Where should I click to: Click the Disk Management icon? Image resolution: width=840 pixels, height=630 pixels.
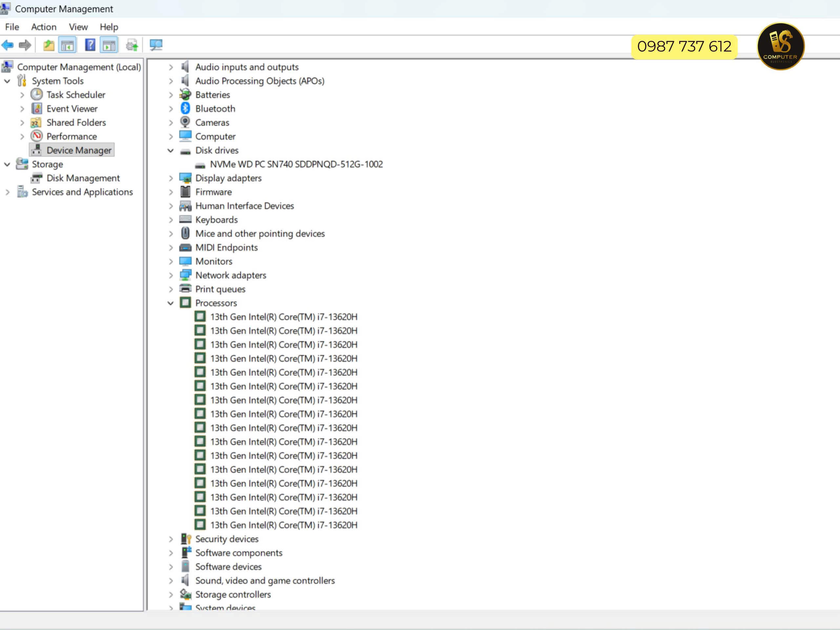pos(37,178)
